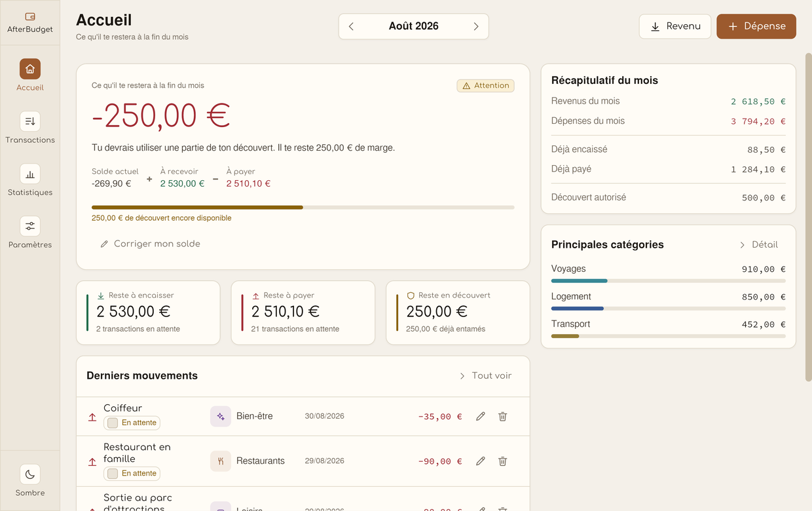Click the Logement category bar
812x511 pixels.
pos(669,309)
